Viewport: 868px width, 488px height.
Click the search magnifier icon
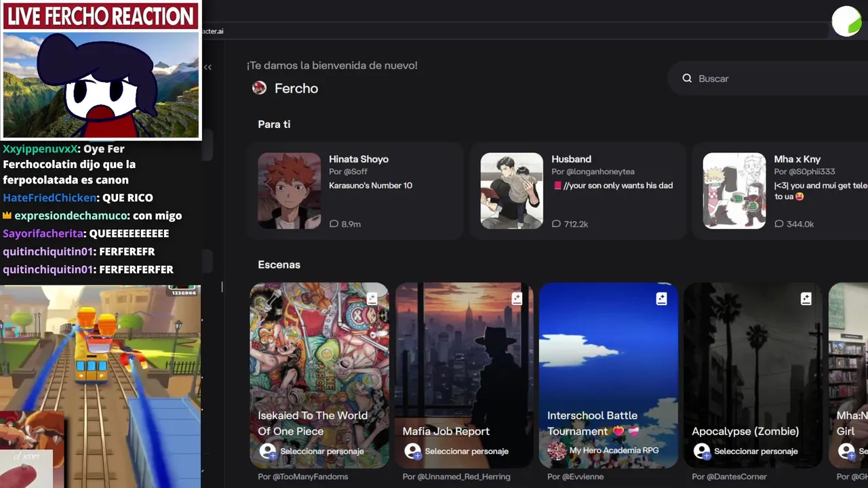click(687, 79)
